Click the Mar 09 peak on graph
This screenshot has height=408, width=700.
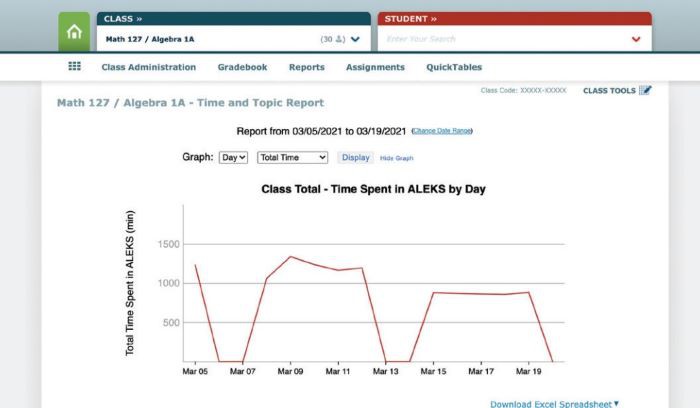coord(290,257)
